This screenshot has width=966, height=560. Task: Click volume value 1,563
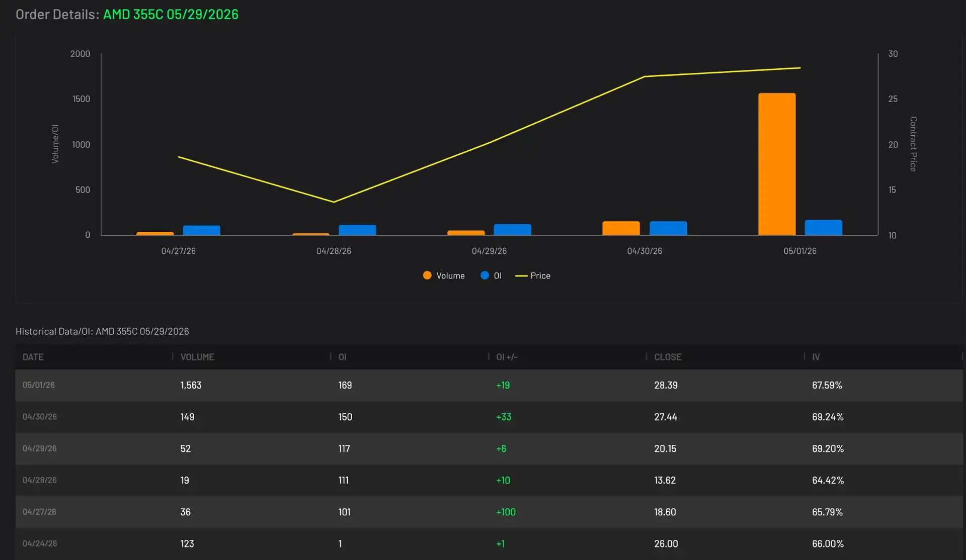pos(191,385)
